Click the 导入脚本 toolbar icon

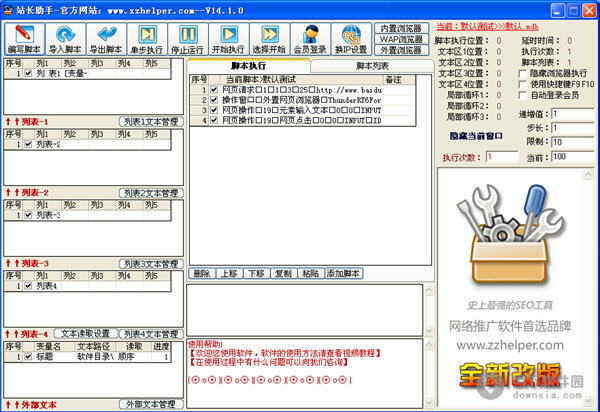coord(65,39)
